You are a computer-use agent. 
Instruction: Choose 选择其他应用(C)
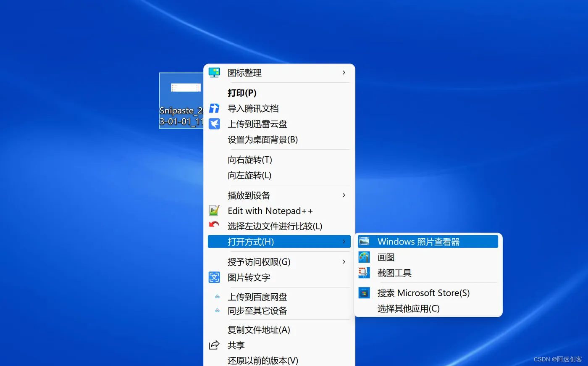pos(428,308)
